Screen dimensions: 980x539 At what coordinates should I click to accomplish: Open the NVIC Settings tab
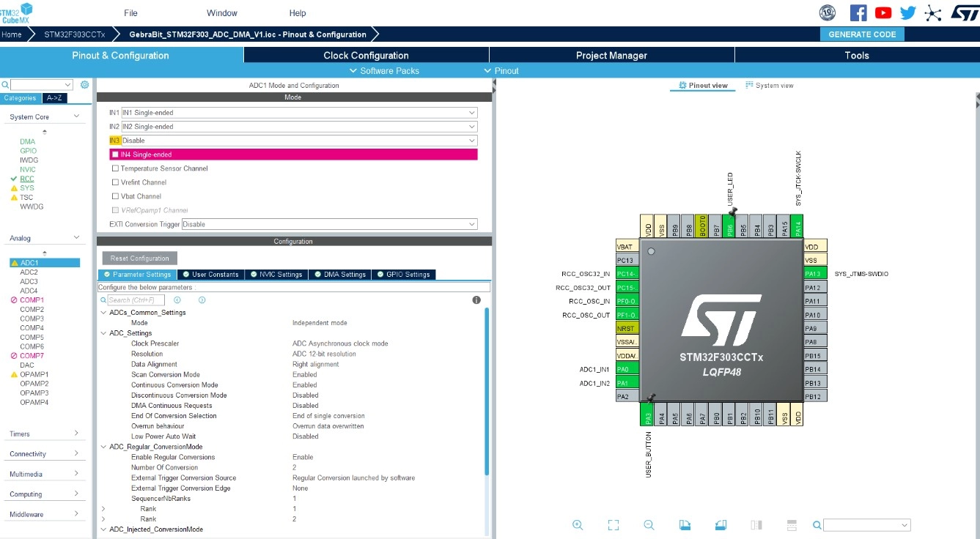click(x=276, y=275)
